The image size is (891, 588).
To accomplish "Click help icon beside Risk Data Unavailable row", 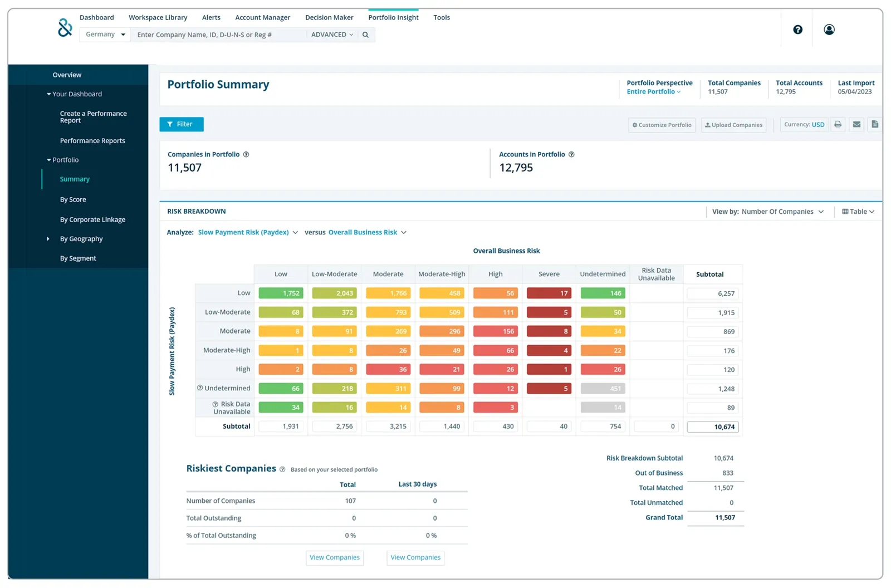I will pos(216,404).
